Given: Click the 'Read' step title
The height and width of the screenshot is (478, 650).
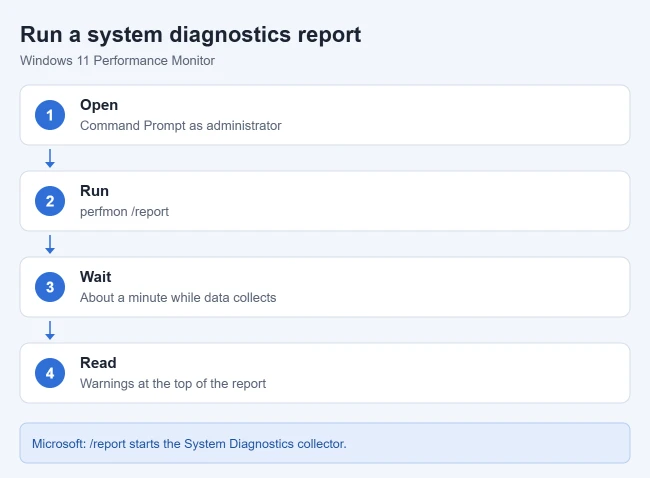Looking at the screenshot, I should (x=98, y=363).
